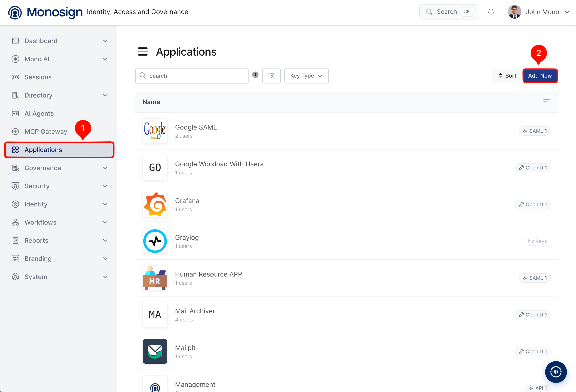Click the Mailpit app icon
Viewport: 576px width, 392px height.
tap(155, 351)
